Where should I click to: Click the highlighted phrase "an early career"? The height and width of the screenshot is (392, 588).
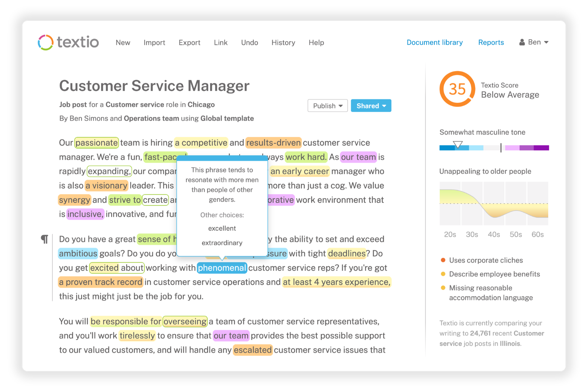(x=300, y=171)
